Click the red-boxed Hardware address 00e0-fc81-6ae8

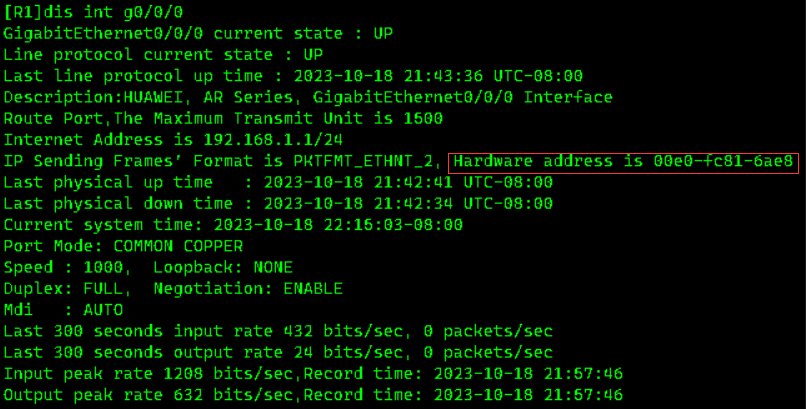(624, 161)
